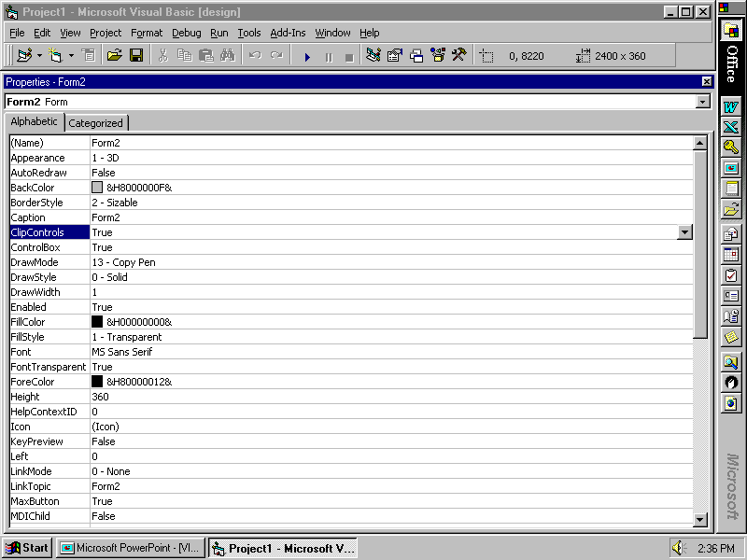Click the yellow key icon on the Office bar
747x560 pixels.
pos(731,147)
